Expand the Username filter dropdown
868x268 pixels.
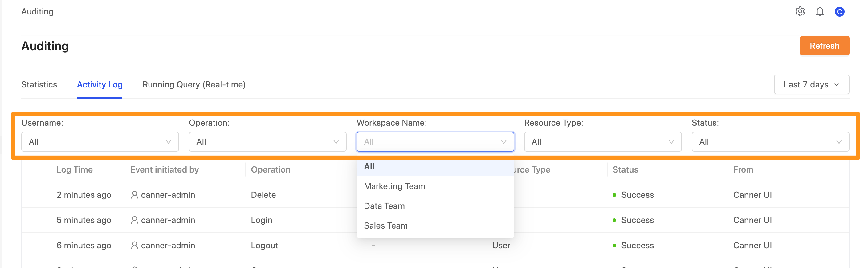click(100, 142)
